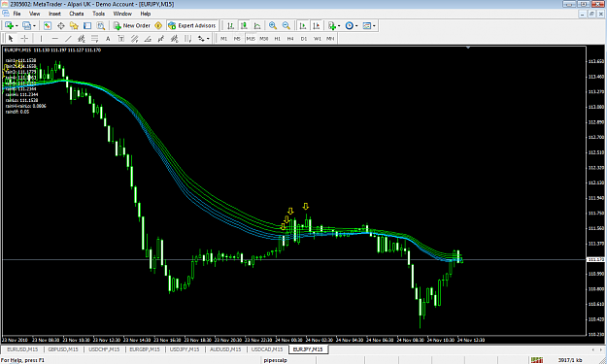Viewport: 607px width, 364px height.
Task: Open the View menu
Action: coord(34,14)
